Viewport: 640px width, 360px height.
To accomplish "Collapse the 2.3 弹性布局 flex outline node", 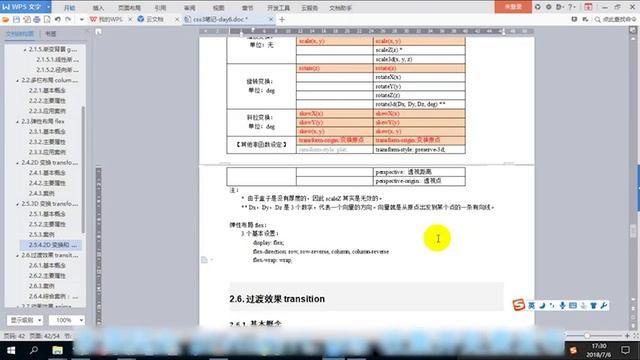I will coord(18,122).
